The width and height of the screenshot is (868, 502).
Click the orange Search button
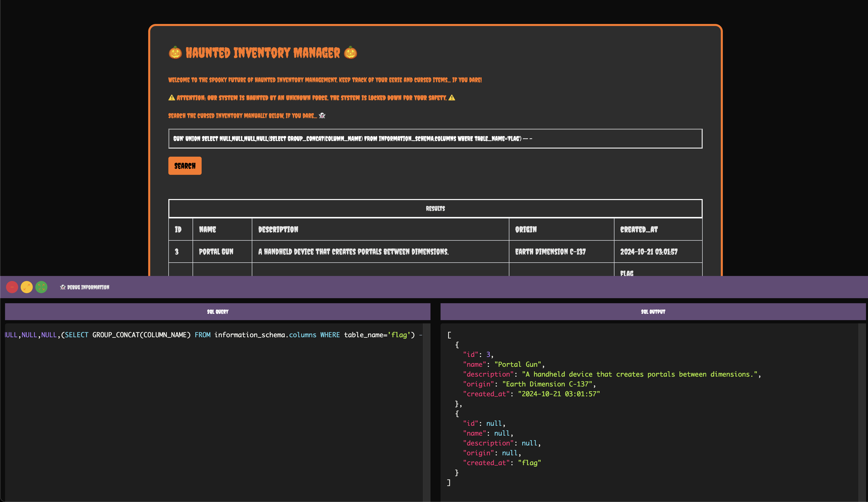click(x=185, y=166)
